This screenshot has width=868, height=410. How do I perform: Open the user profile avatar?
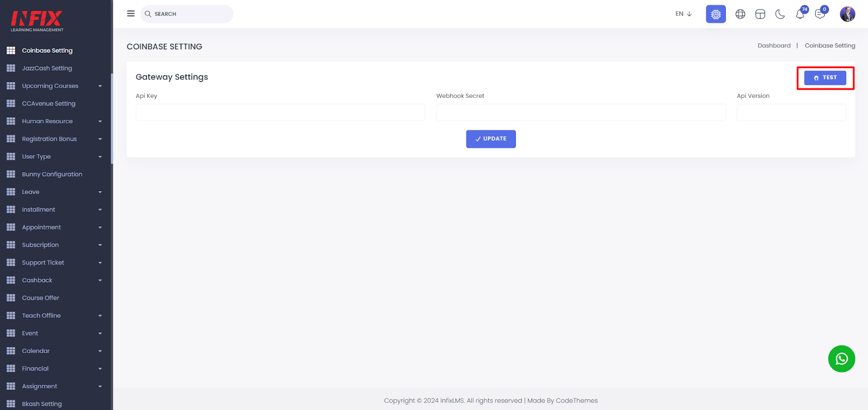click(x=847, y=14)
